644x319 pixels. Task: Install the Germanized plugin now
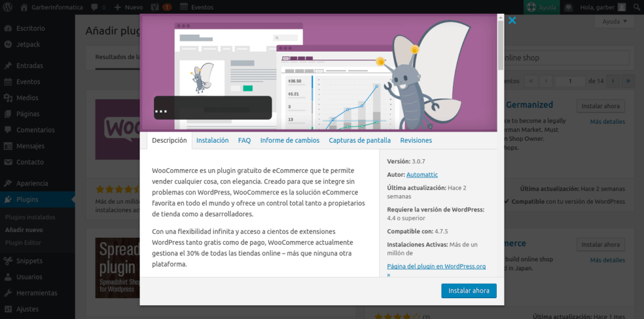(601, 106)
